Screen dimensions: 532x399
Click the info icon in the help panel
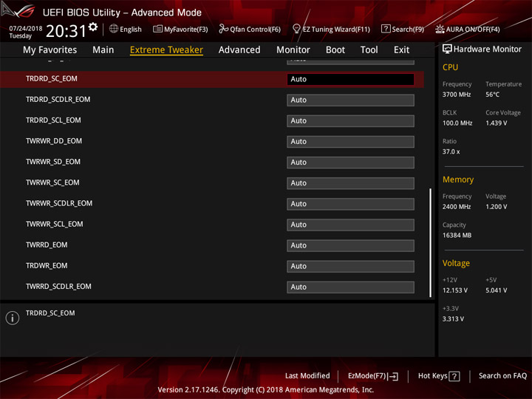[13, 318]
